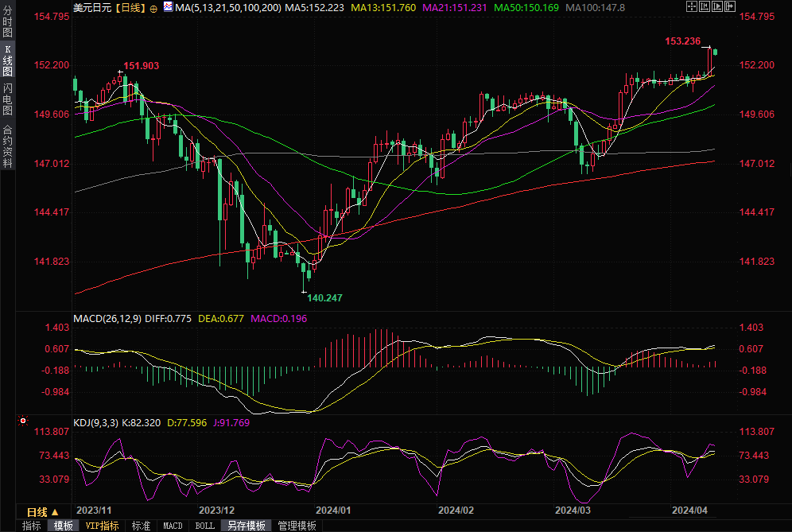792x532 pixels.
Task: Show 合约资料 in the left sidebar
Action: [7, 146]
